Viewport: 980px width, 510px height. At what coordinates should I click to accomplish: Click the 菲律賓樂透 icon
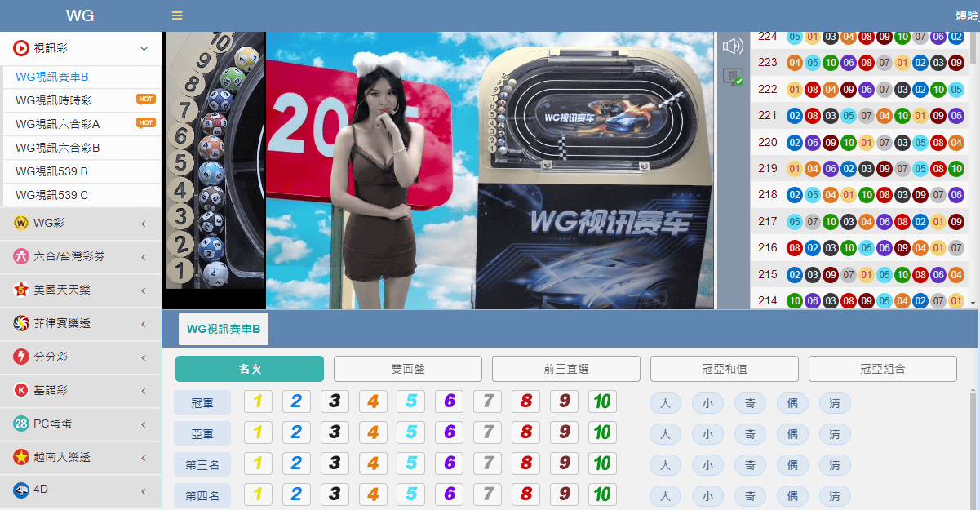(21, 324)
